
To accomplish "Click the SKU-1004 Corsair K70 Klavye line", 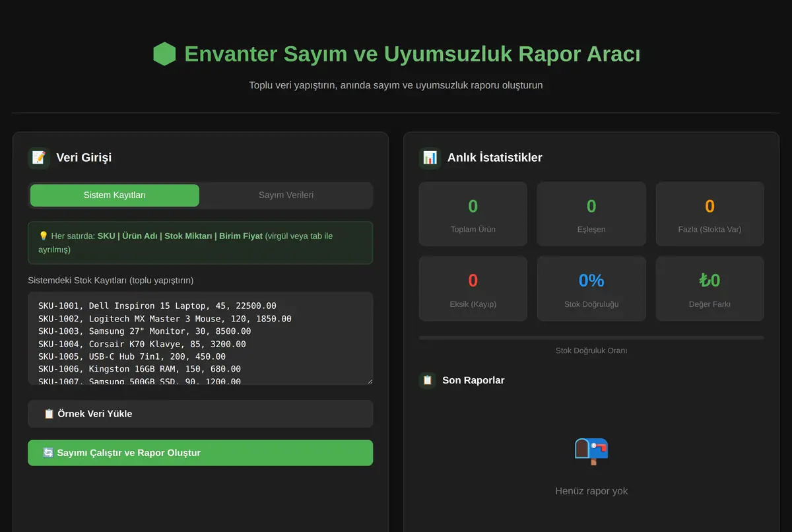I will [x=142, y=344].
